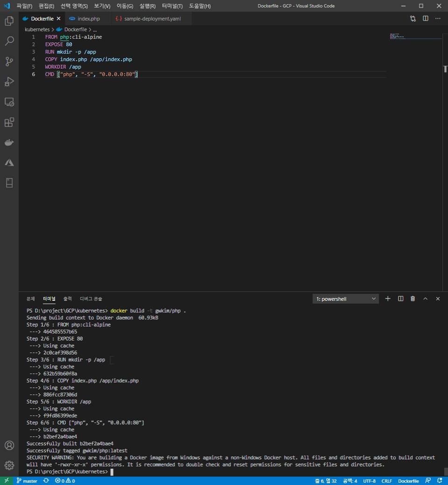
Task: Open the bookmark-like view icon below Azure
Action: click(x=9, y=183)
